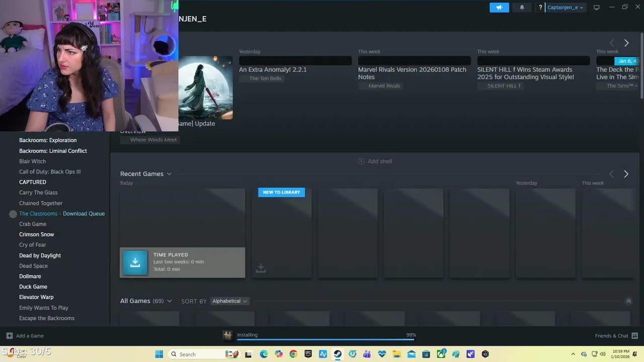The height and width of the screenshot is (362, 644).
Task: Click the volume icon in system tray
Action: 602,354
